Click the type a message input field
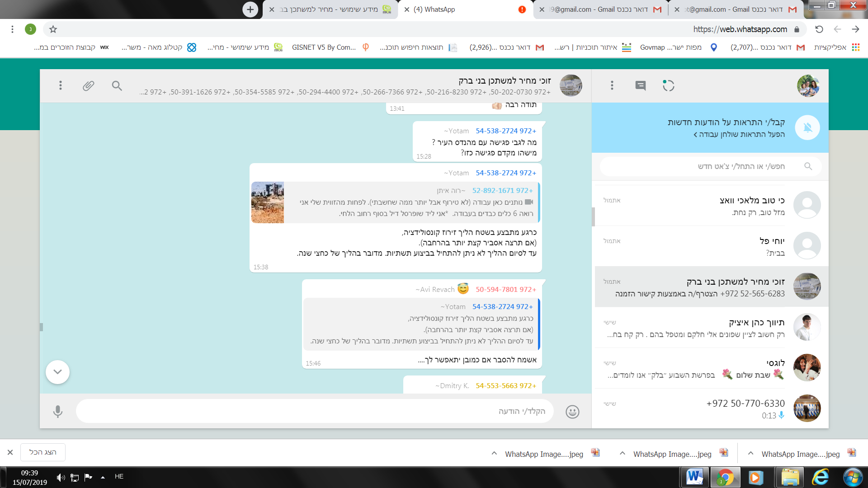 315,411
